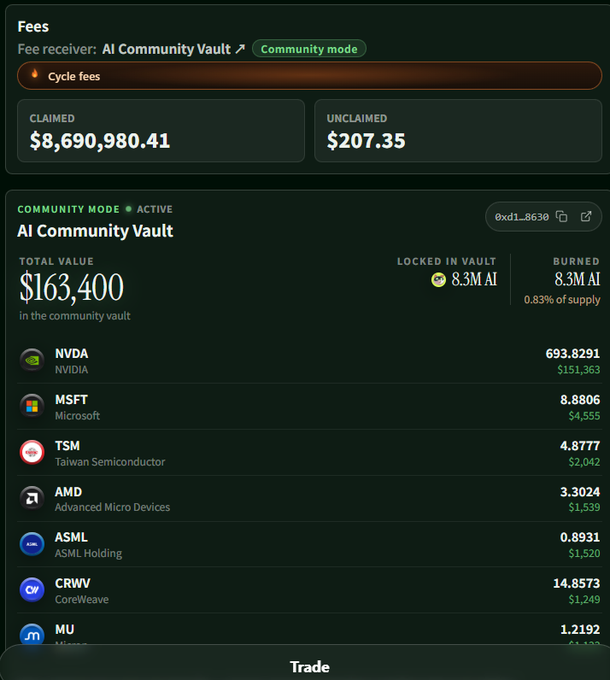610x680 pixels.
Task: Click the BURNED label
Action: point(577,262)
